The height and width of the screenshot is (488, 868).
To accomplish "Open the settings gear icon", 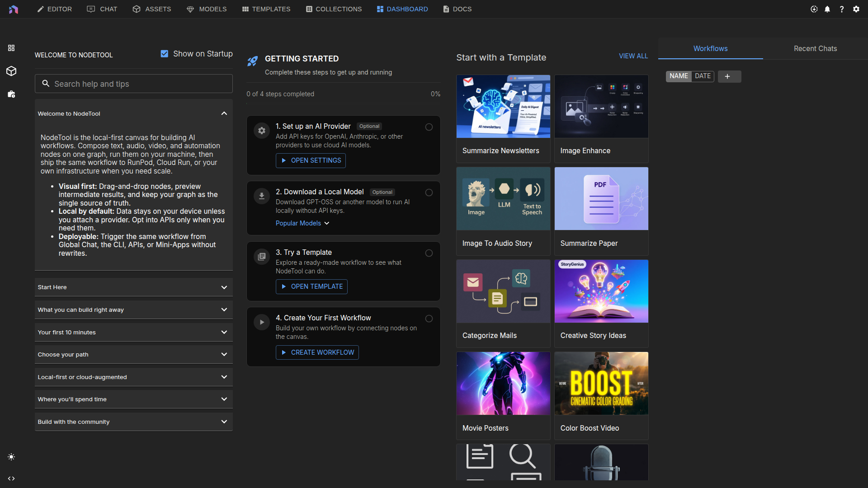I will pyautogui.click(x=857, y=9).
